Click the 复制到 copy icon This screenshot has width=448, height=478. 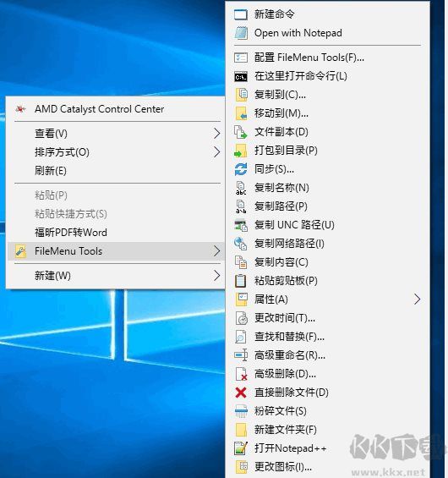(x=241, y=95)
